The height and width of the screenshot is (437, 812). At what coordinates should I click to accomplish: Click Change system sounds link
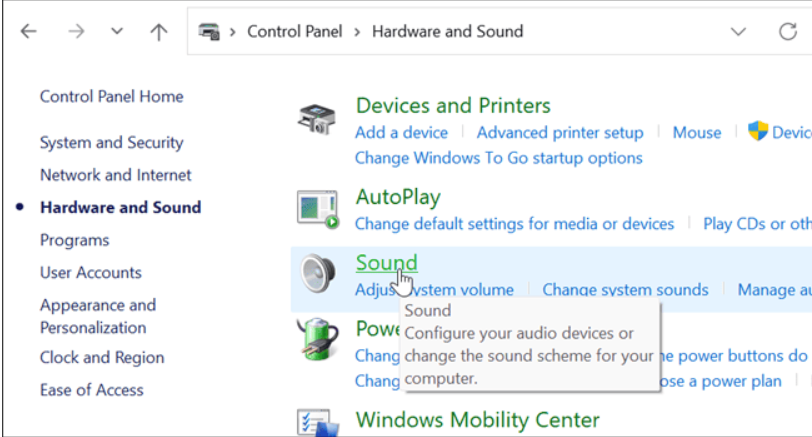pos(625,290)
